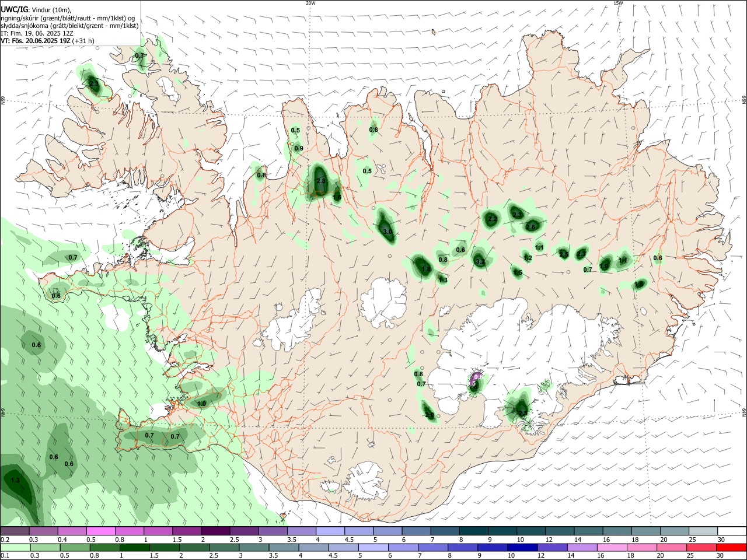
Task: Click the 'rigning/skúrir' legend description line
Action: (68, 18)
